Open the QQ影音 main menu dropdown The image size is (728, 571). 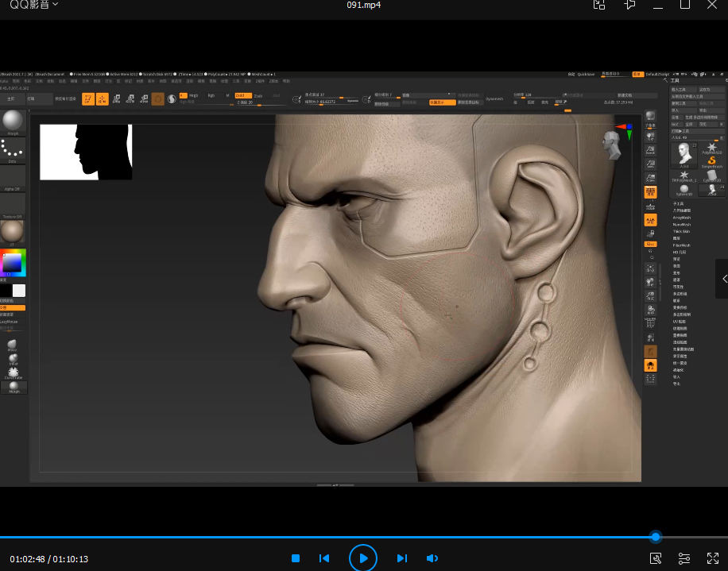34,5
